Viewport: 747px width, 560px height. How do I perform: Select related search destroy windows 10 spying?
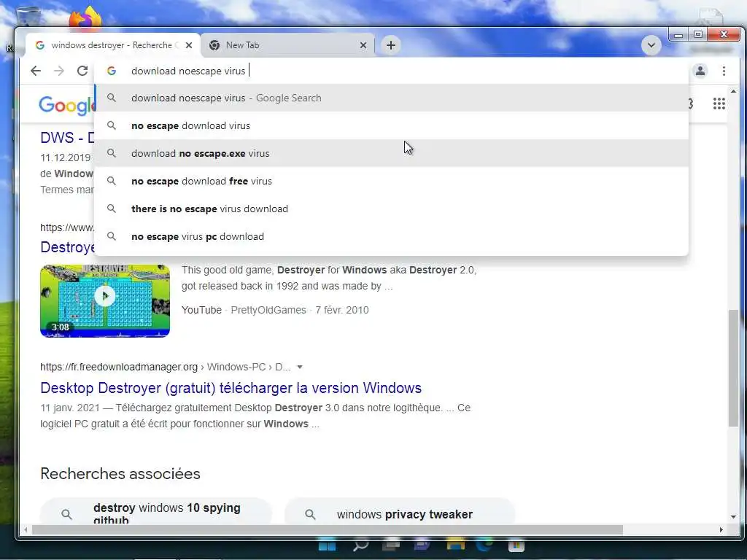pos(156,513)
